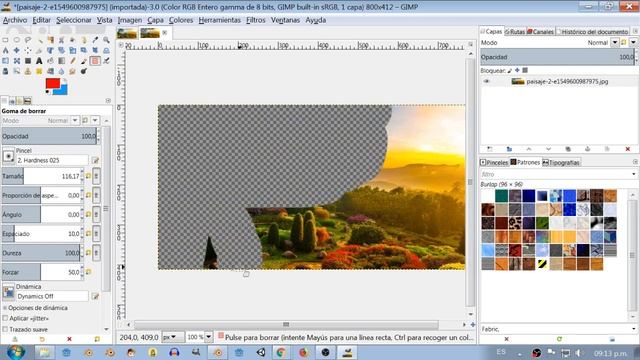This screenshot has width=640, height=360.
Task: Select the Gradient tool
Action: pyautogui.click(x=62, y=61)
